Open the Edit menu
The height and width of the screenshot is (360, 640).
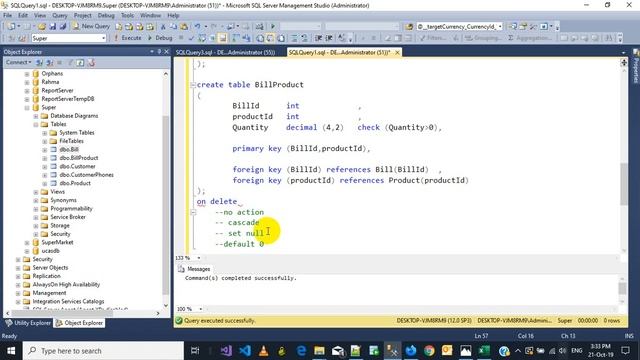coord(23,15)
